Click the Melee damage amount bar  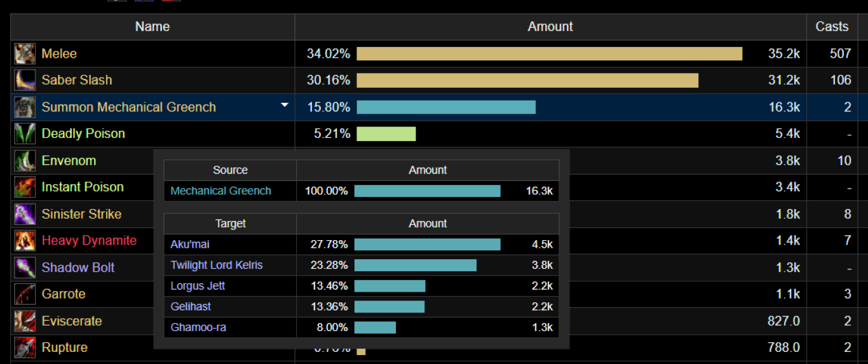[x=549, y=54]
